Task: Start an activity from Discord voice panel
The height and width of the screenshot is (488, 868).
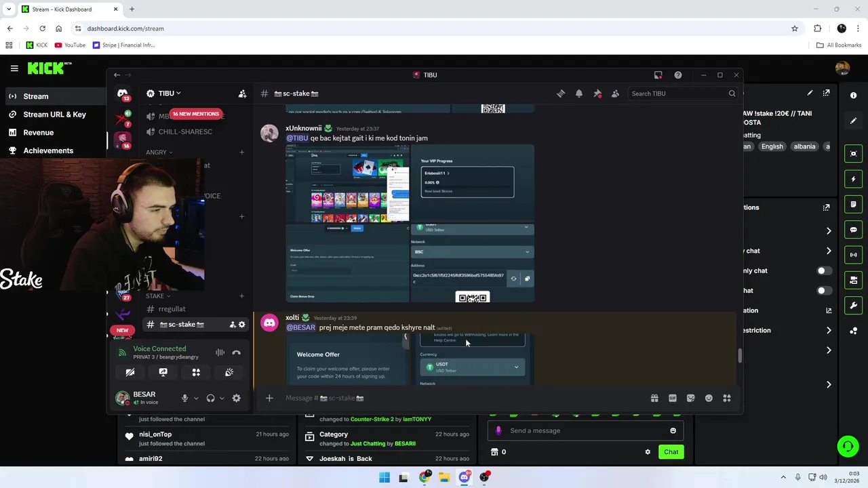Action: point(196,372)
